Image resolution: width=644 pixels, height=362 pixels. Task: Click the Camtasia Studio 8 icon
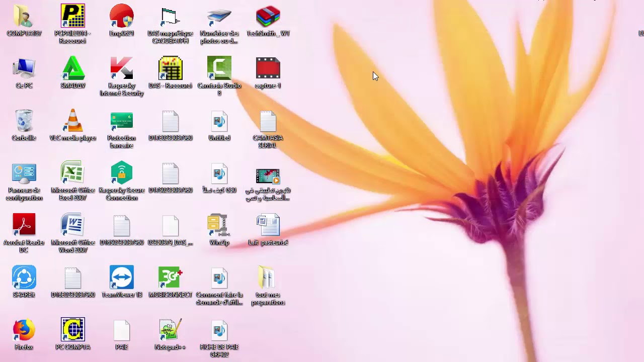click(x=219, y=68)
